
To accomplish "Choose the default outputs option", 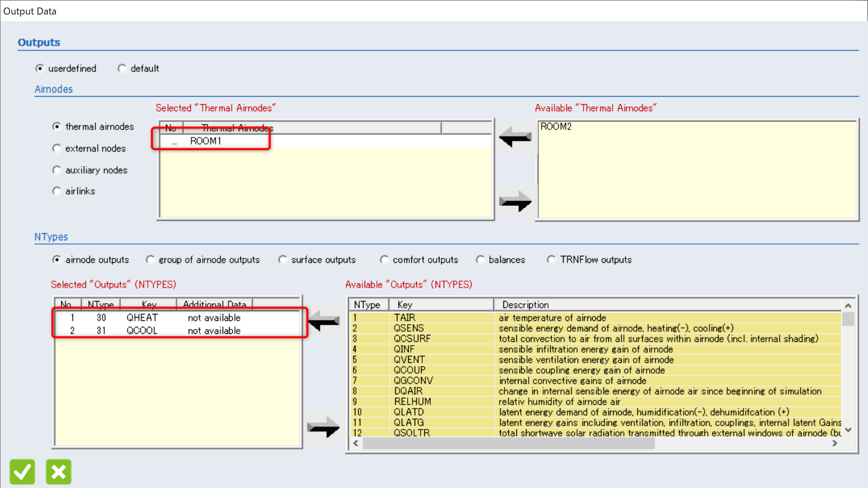I will pyautogui.click(x=122, y=68).
